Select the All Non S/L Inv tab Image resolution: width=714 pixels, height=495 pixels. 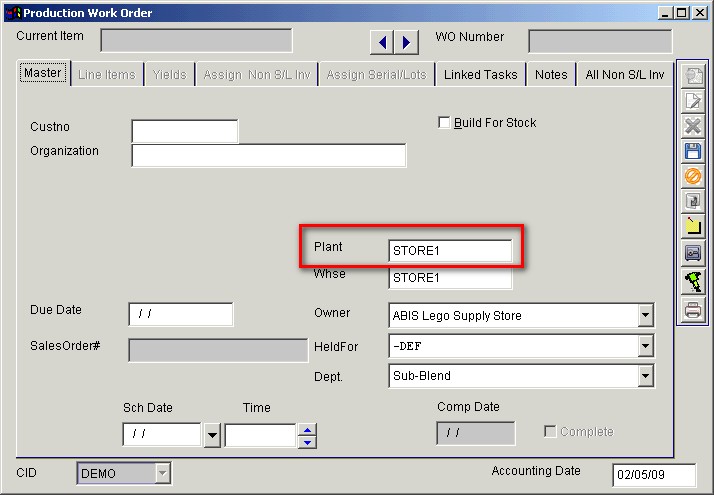[x=625, y=75]
